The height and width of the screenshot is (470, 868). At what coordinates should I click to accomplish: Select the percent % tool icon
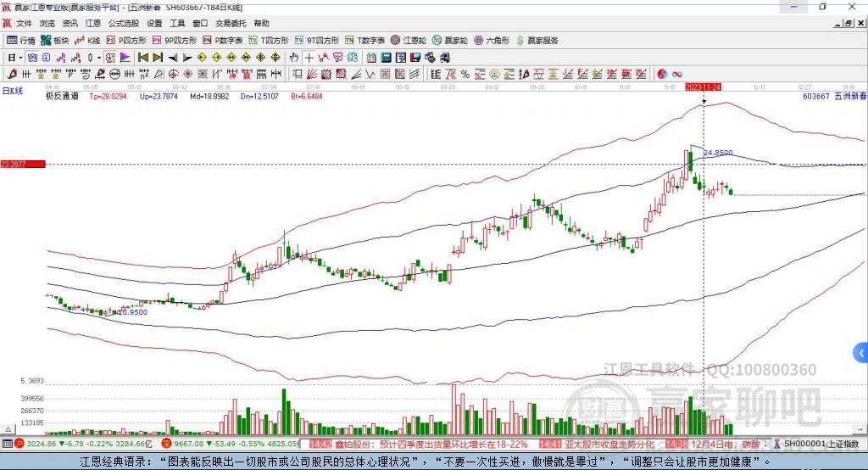point(465,75)
